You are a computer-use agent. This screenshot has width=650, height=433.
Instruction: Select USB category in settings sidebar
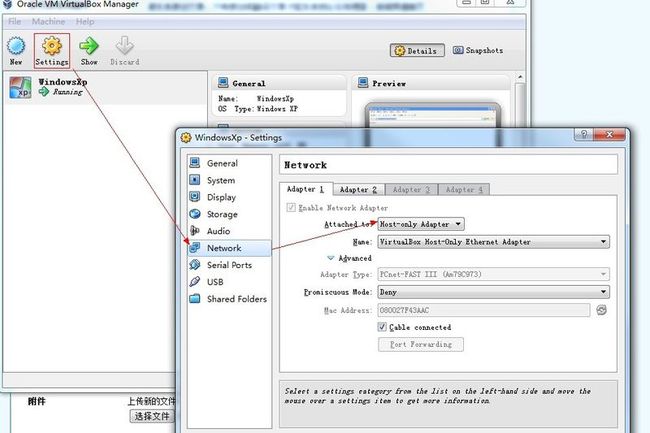[x=229, y=282]
